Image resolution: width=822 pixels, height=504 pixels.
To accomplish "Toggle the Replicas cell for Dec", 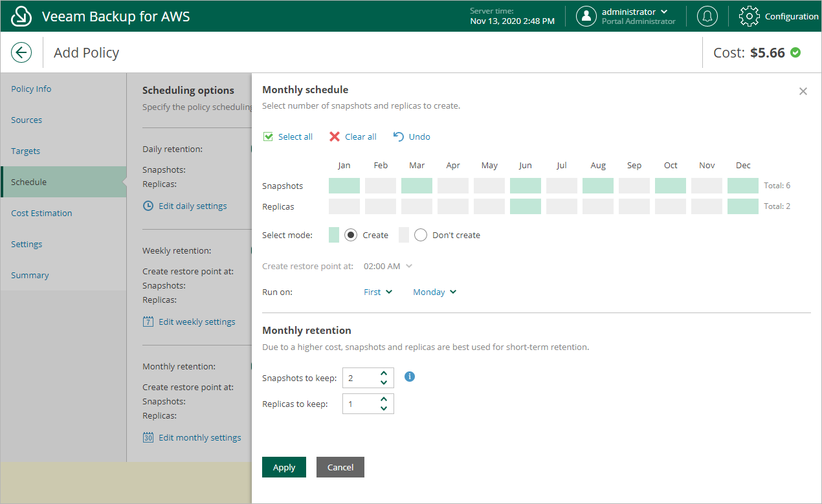I will click(743, 206).
